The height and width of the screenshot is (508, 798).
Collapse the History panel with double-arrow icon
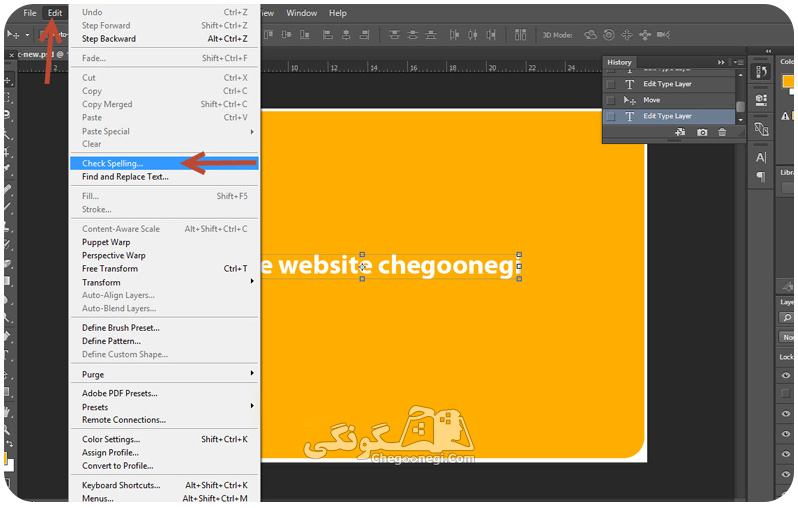pos(721,62)
